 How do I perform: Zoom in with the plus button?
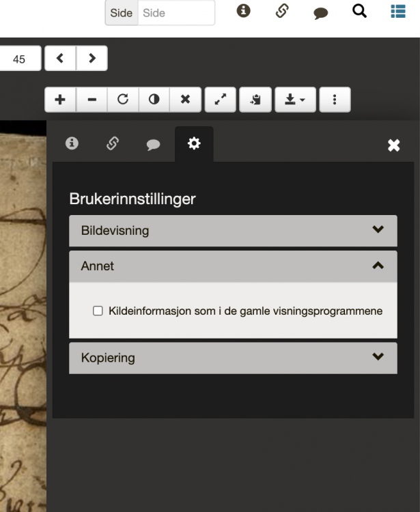click(x=60, y=100)
